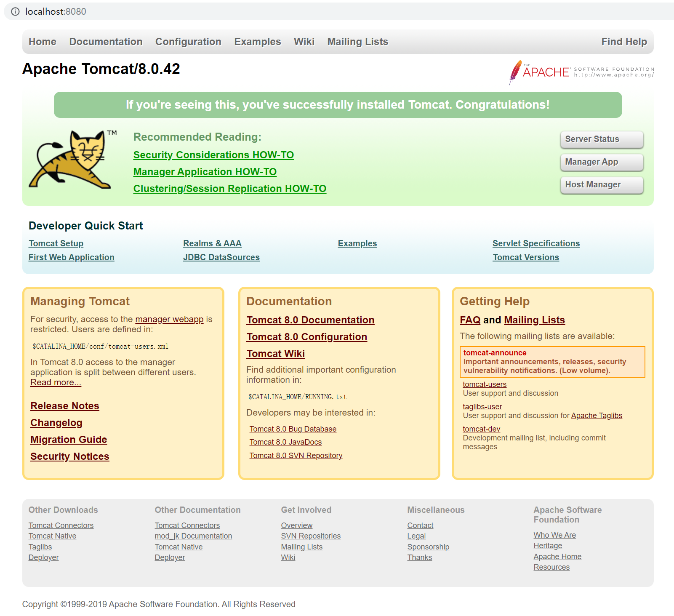Open Examples in the top navigation bar
This screenshot has height=616, width=674.
258,42
